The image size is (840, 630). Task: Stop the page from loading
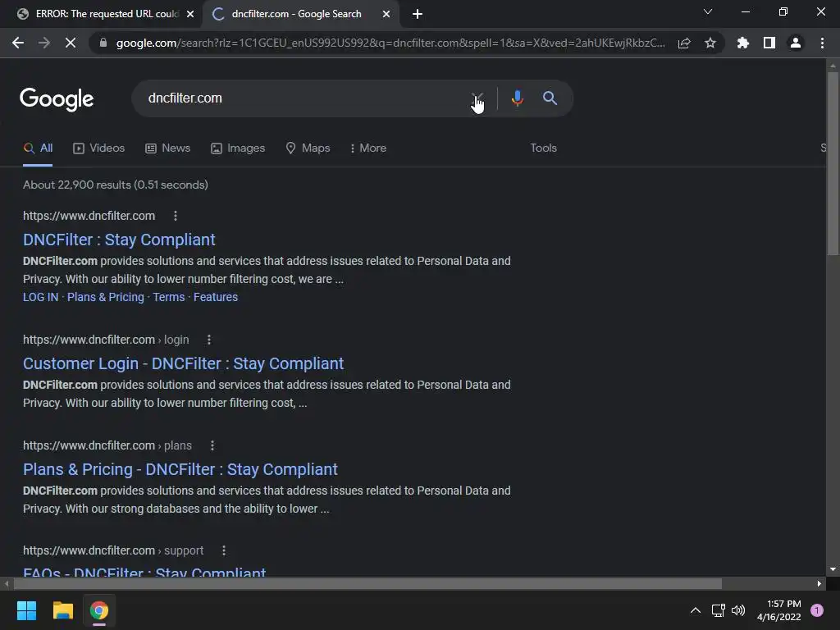[71, 43]
